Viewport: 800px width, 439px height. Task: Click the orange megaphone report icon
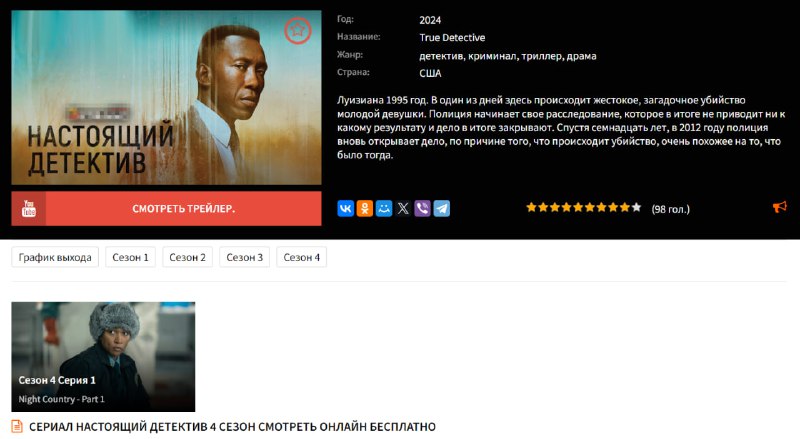click(780, 207)
